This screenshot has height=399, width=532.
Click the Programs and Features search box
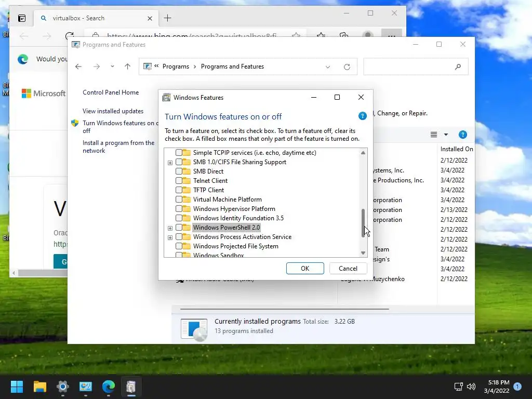pyautogui.click(x=416, y=67)
